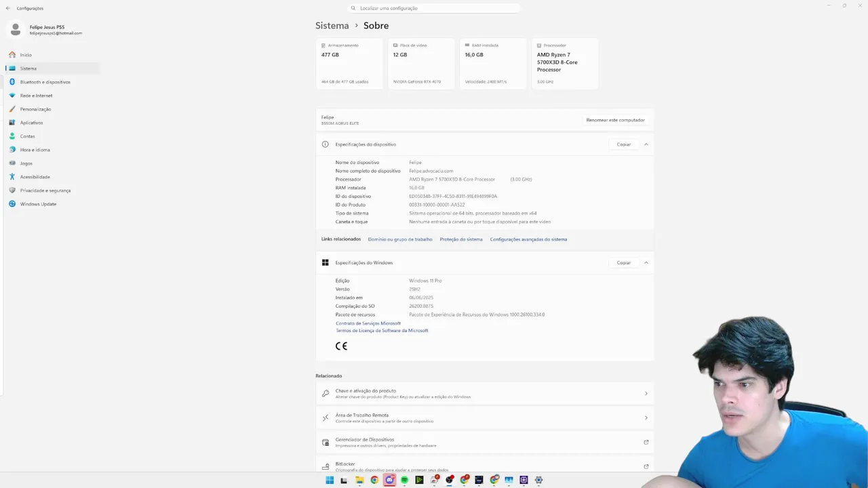Copy device specs with the Copiar button

[x=624, y=144]
